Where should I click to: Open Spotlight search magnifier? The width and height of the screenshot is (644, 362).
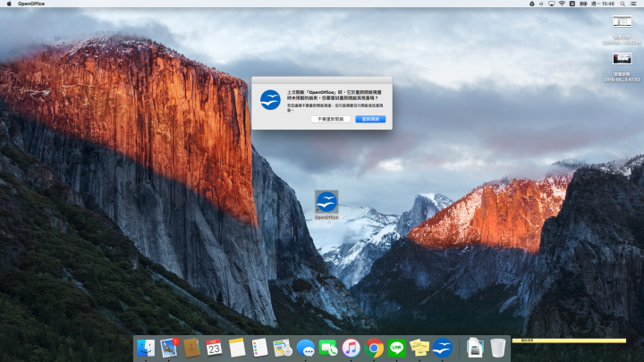pyautogui.click(x=623, y=4)
